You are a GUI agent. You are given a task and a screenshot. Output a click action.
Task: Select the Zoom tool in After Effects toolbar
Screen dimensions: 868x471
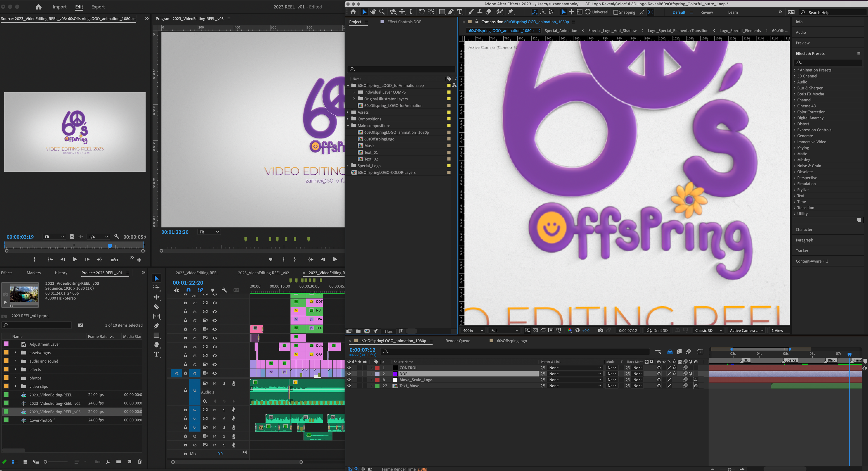coord(382,12)
